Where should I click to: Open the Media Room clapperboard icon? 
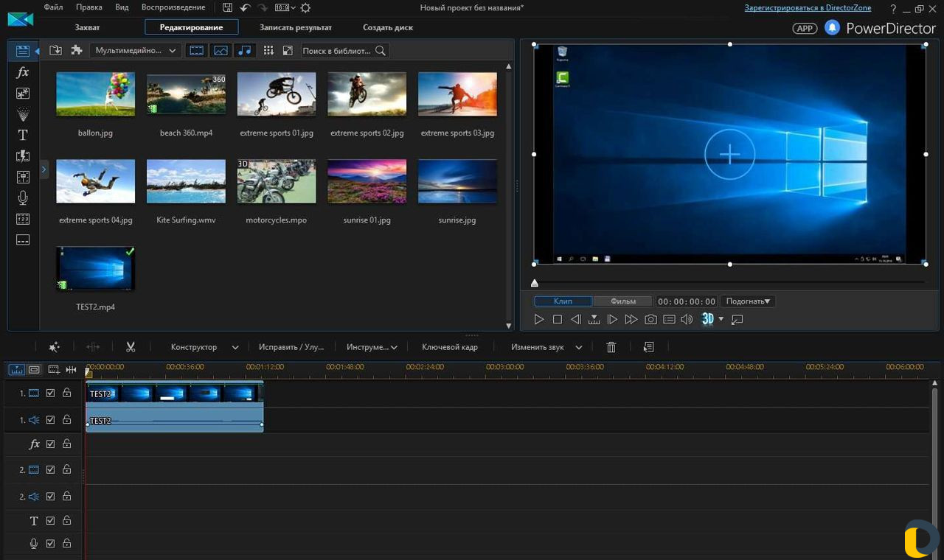[23, 51]
